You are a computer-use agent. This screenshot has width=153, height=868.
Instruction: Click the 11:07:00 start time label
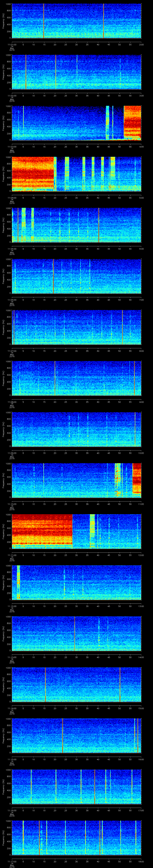coord(12,351)
